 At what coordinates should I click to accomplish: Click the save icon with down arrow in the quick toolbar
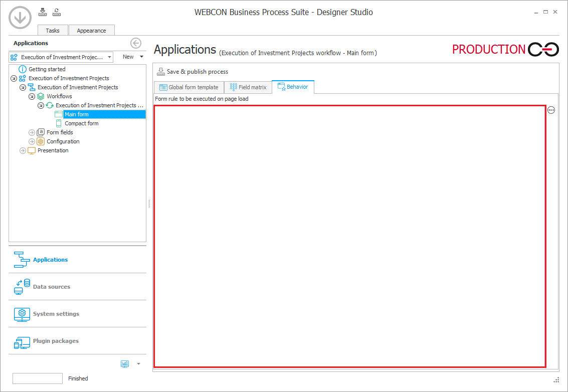[43, 12]
